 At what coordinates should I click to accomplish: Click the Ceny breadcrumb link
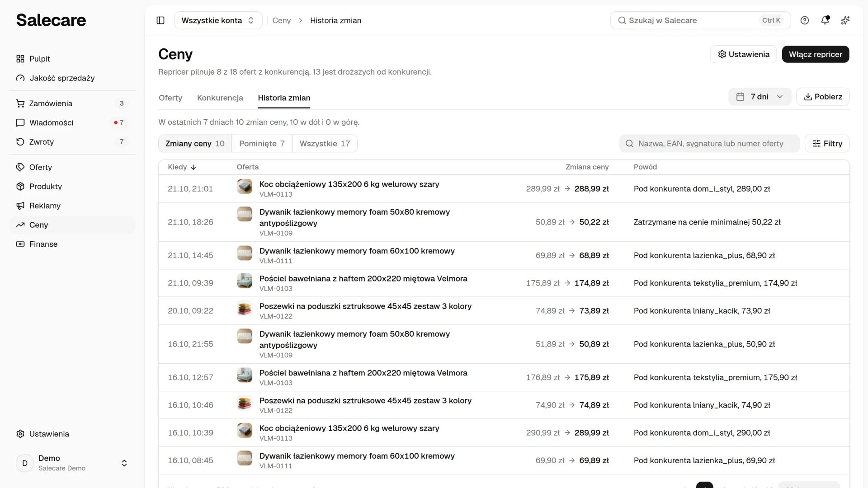tap(282, 20)
